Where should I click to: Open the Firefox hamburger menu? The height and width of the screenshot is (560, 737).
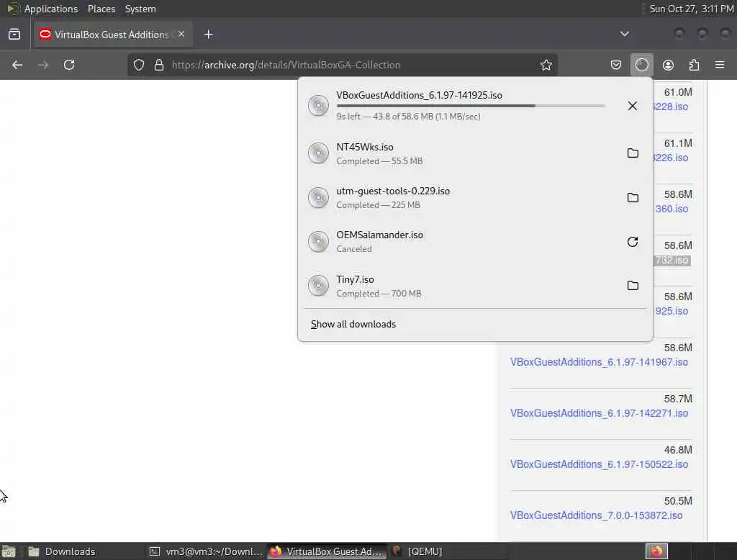pos(720,65)
